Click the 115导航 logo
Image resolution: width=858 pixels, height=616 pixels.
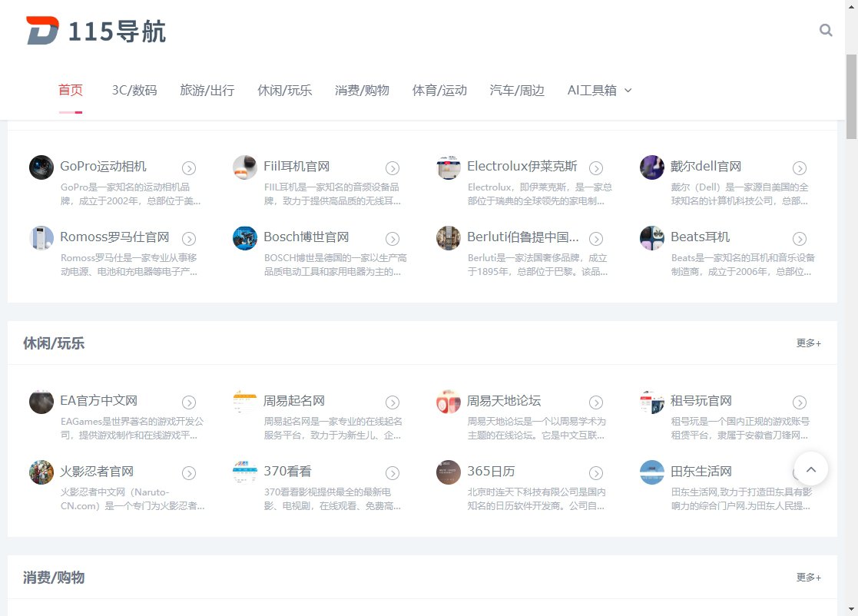pyautogui.click(x=96, y=31)
